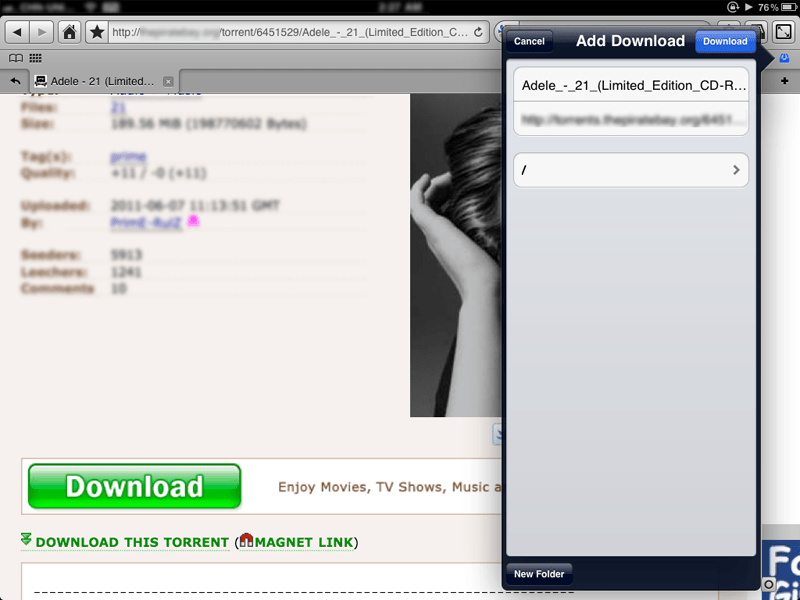Open the MAGNET LINK
Viewport: 800px width, 600px height.
pyautogui.click(x=304, y=542)
